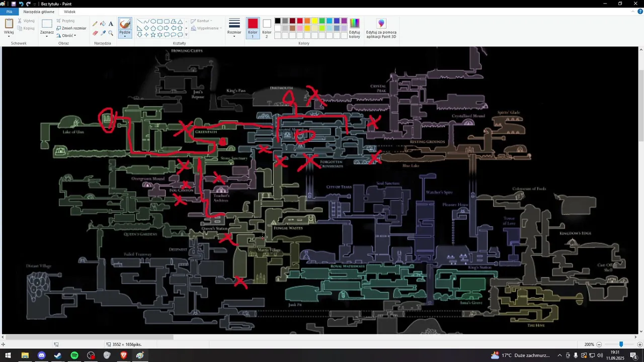The image size is (644, 362).
Task: Redo action in title bar
Action: click(x=29, y=4)
